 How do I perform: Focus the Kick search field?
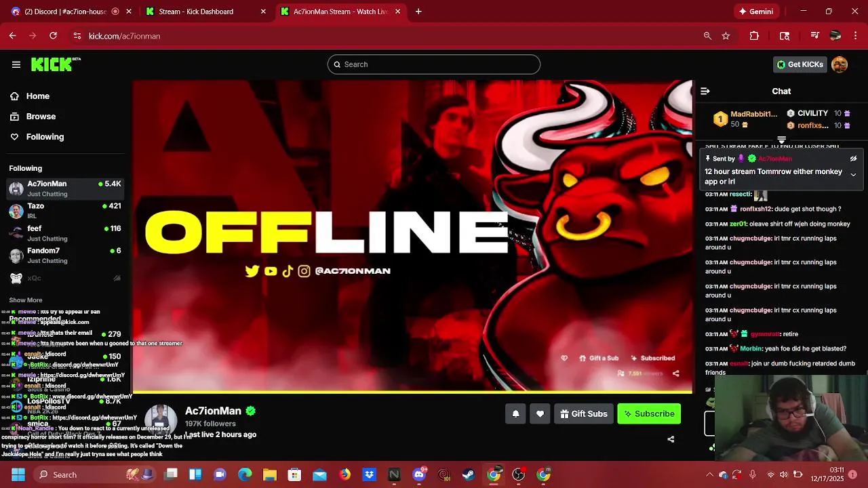434,64
